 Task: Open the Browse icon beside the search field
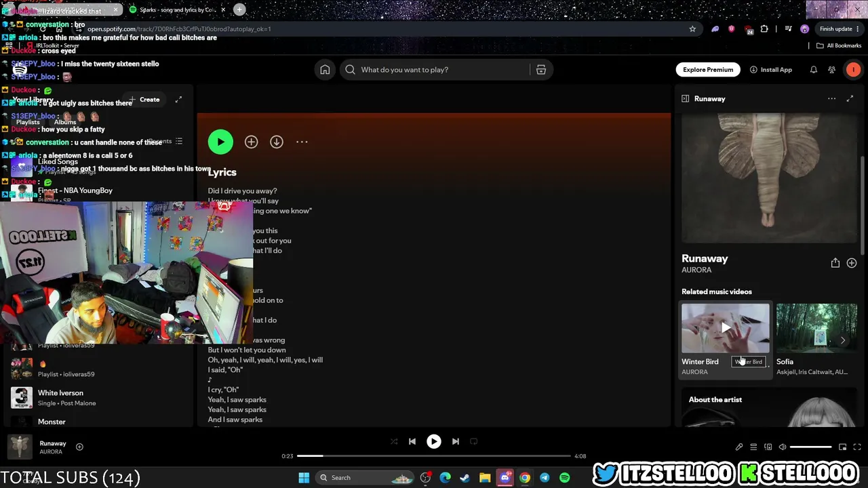[541, 70]
